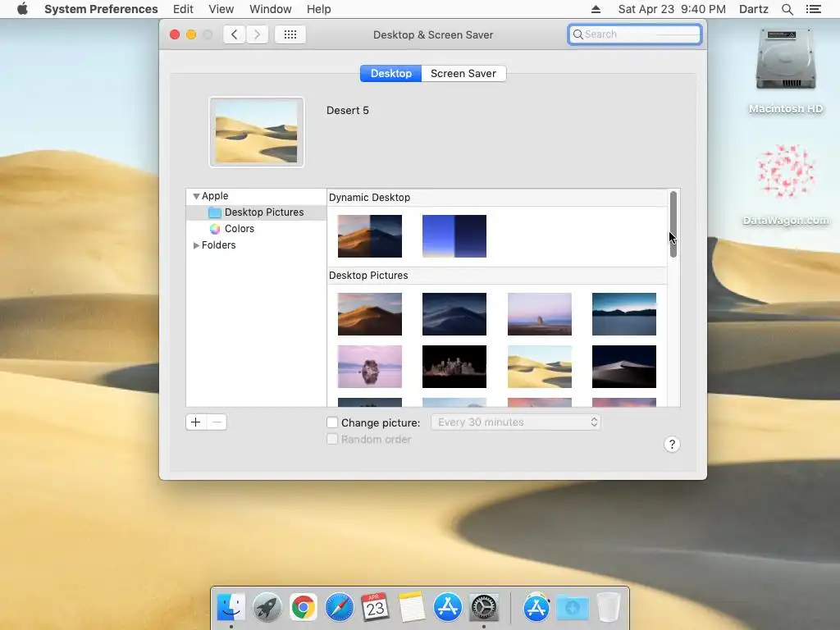Screen dimensions: 840x630
Task: Select the DataWagon.com desktop icon
Action: pos(785,171)
